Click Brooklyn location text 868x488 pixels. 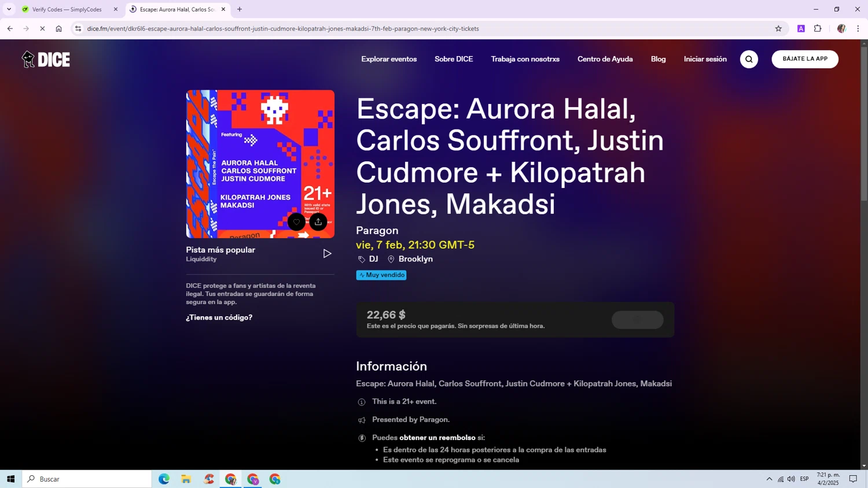[x=415, y=259]
